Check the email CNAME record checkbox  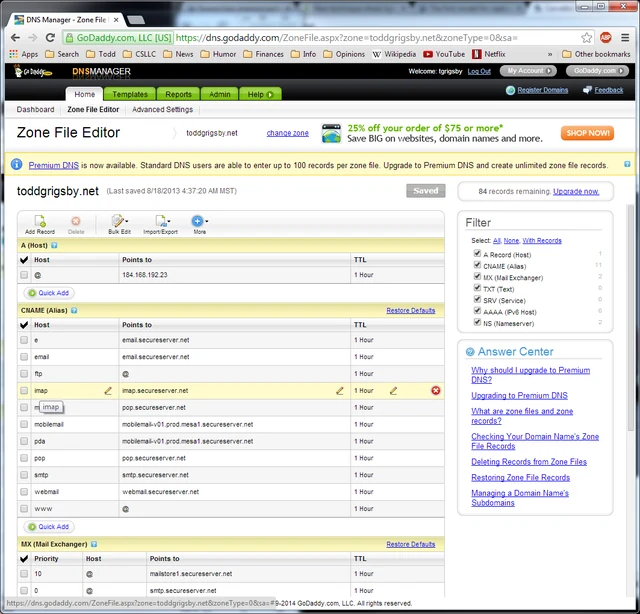click(x=24, y=357)
